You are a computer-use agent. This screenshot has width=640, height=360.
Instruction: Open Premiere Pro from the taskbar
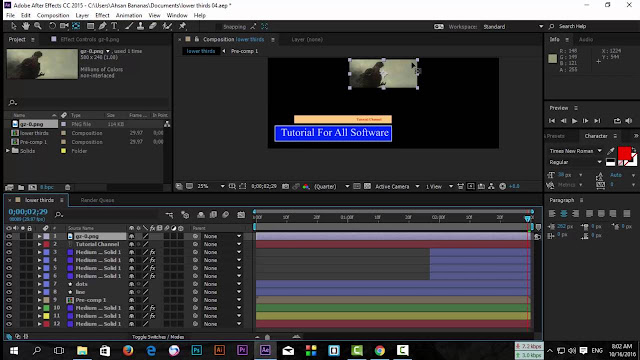click(x=242, y=350)
